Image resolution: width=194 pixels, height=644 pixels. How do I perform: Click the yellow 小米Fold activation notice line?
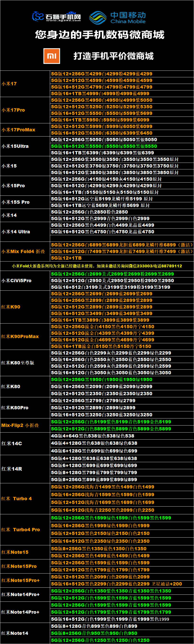point(97,266)
